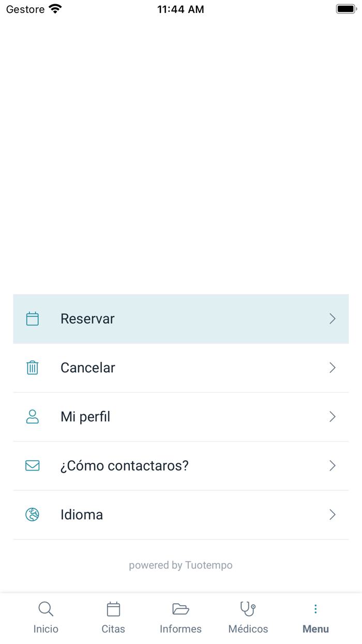The height and width of the screenshot is (644, 362).
Task: Select the globe icon beside Idioma
Action: click(x=33, y=515)
